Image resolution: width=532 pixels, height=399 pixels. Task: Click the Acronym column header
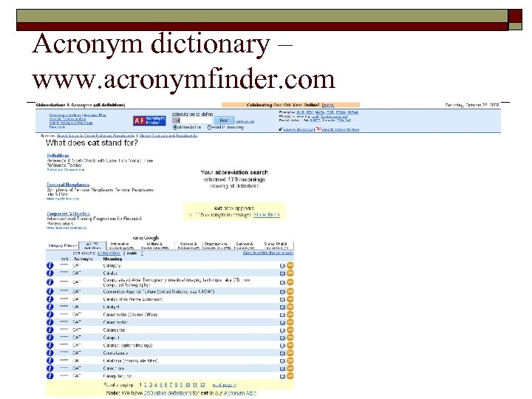[x=83, y=259]
